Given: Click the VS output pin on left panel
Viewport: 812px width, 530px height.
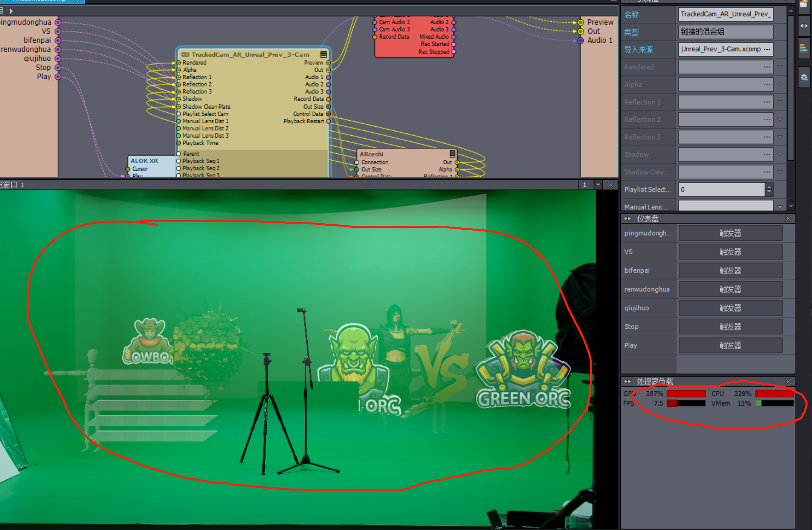Looking at the screenshot, I should click(58, 31).
